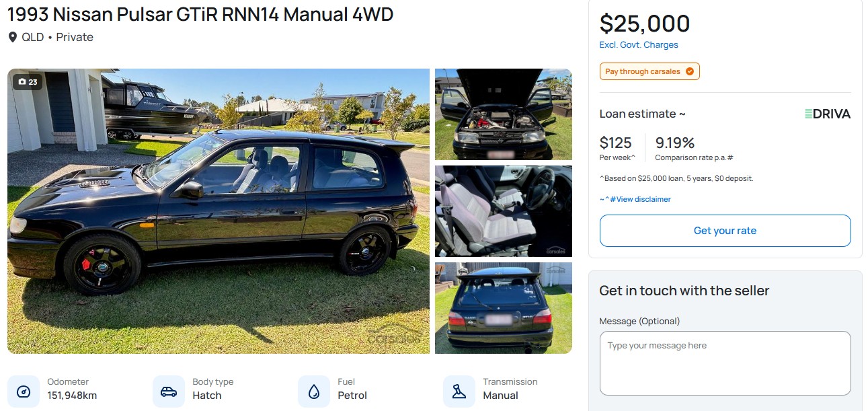Click the odometer gauge icon
Viewport: 868px width, 411px height.
(x=23, y=391)
